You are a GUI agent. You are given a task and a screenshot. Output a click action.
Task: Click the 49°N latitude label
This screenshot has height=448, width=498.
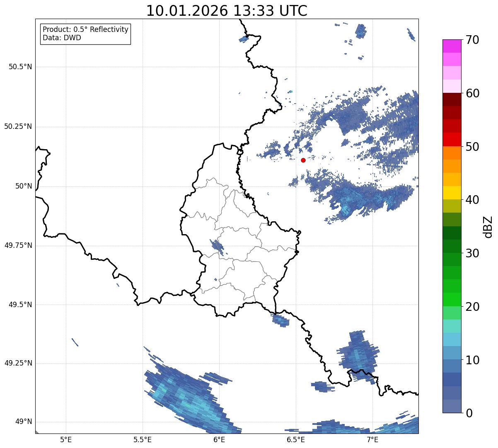coord(24,421)
